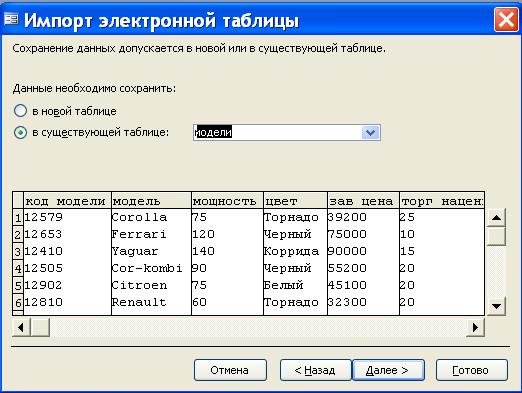Click the import wizard title bar icon
Image resolution: width=522 pixels, height=393 pixels.
(x=11, y=19)
